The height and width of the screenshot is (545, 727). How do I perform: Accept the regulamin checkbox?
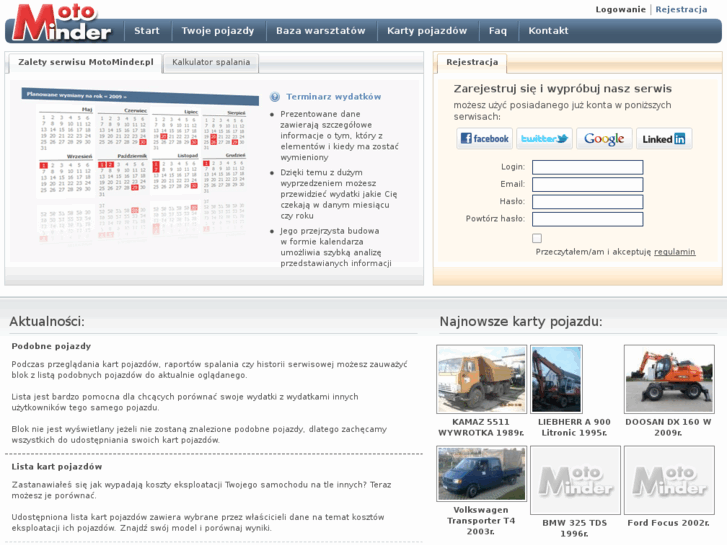click(x=537, y=238)
